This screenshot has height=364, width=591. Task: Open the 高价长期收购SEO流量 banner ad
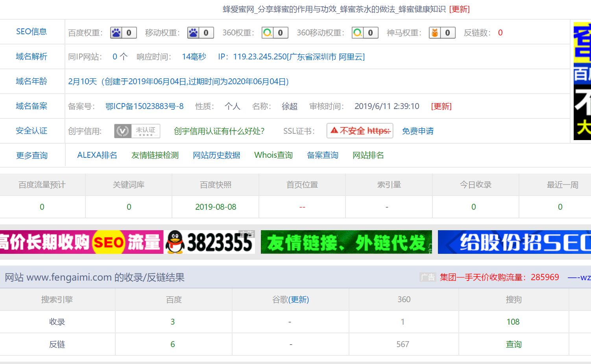tap(81, 242)
